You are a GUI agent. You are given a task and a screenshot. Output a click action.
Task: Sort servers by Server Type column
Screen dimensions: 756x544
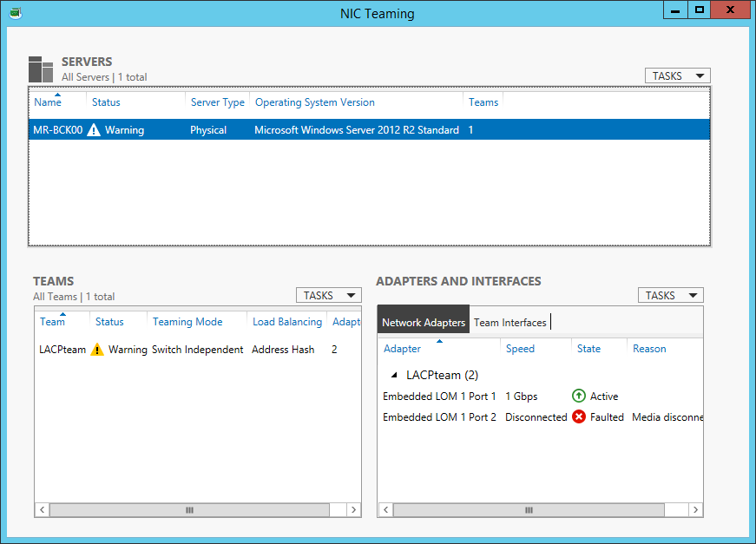[218, 102]
